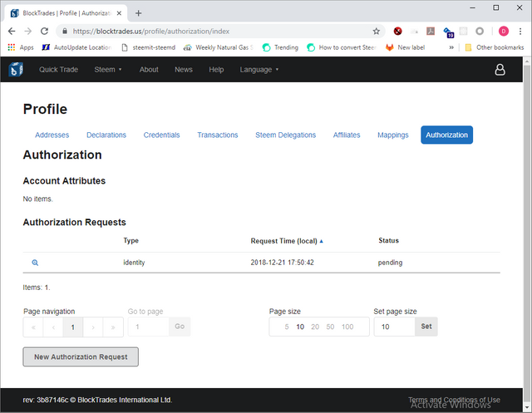Reload the page with refresh icon

(44, 32)
